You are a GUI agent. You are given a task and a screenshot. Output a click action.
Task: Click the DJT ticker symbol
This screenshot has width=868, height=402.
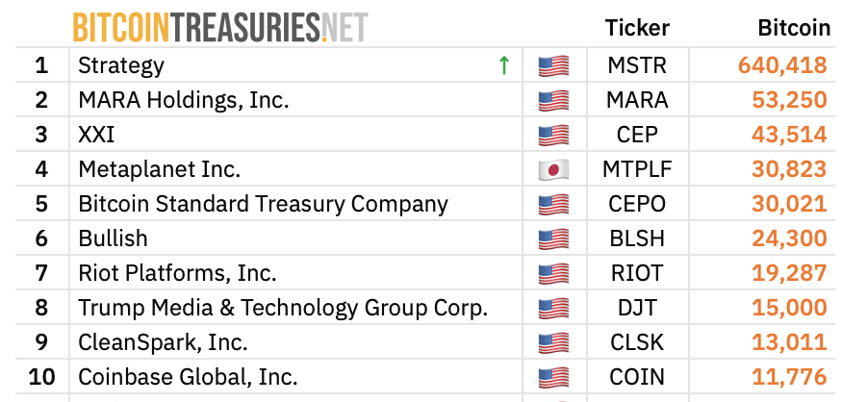(637, 308)
